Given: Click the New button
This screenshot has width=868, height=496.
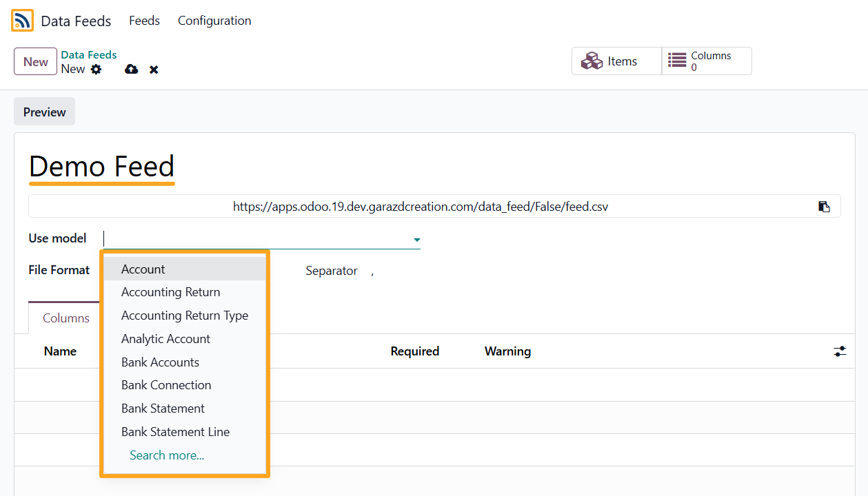Looking at the screenshot, I should tap(35, 61).
